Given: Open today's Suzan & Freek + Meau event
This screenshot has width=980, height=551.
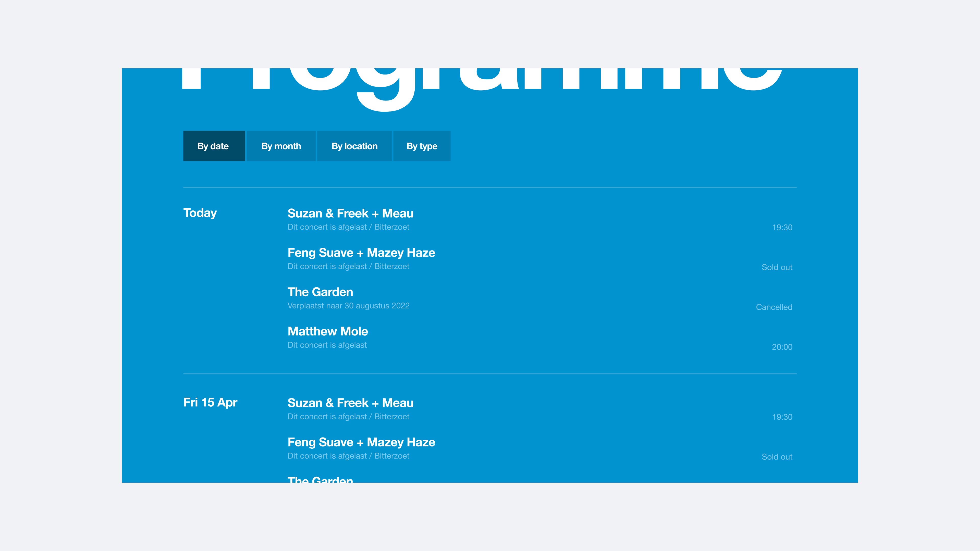Looking at the screenshot, I should click(x=350, y=213).
